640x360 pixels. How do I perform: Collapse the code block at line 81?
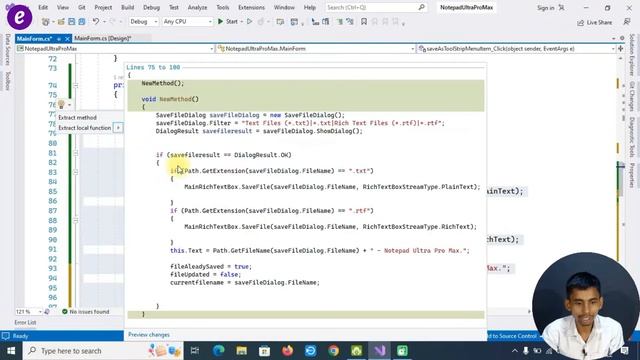point(76,153)
